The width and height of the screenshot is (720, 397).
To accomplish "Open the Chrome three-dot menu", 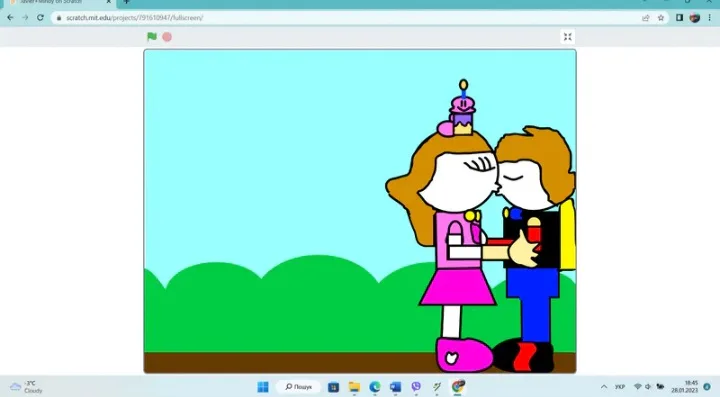I will click(709, 17).
